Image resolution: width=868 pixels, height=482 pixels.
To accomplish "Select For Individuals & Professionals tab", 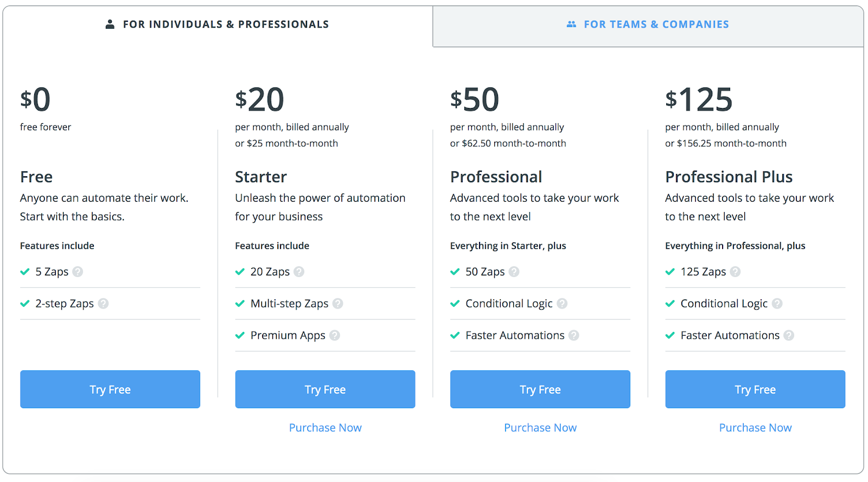I will (x=217, y=24).
